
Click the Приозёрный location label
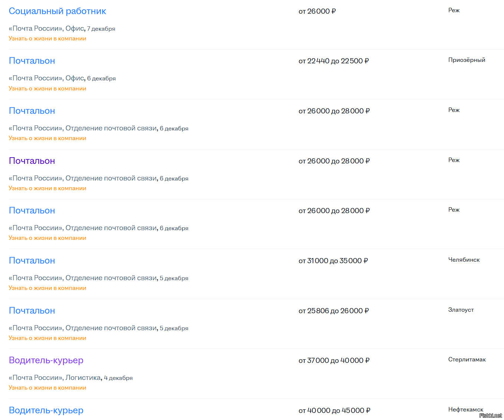pos(467,60)
